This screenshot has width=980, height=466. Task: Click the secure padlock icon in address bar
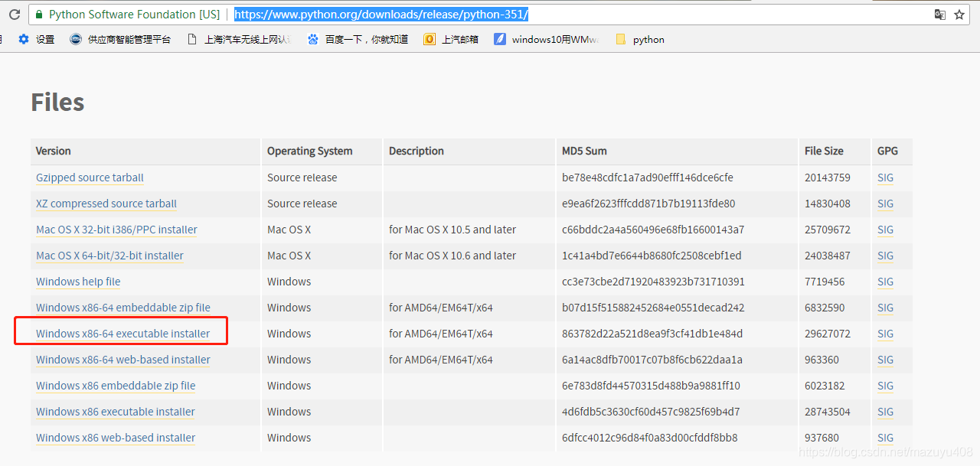coord(38,15)
